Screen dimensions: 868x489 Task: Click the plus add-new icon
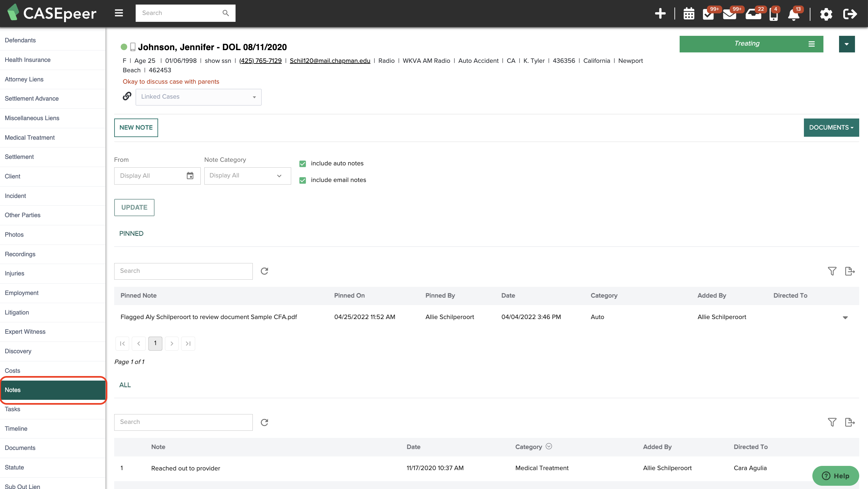(660, 13)
